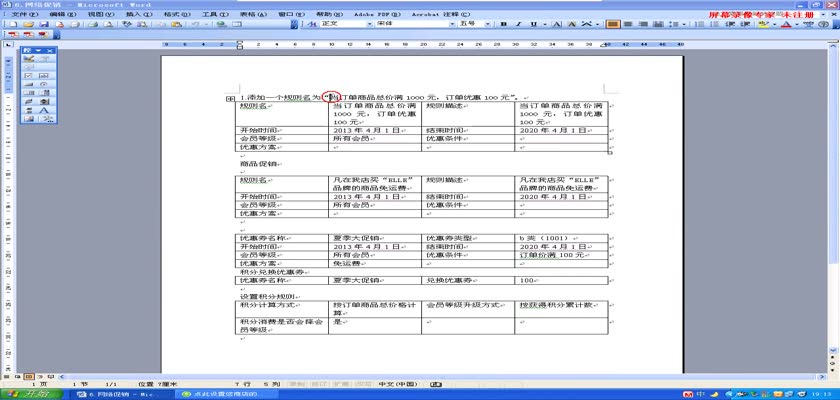840x400 pixels.
Task: Click the Word taskbar button 6.网络促销
Action: coord(121,394)
